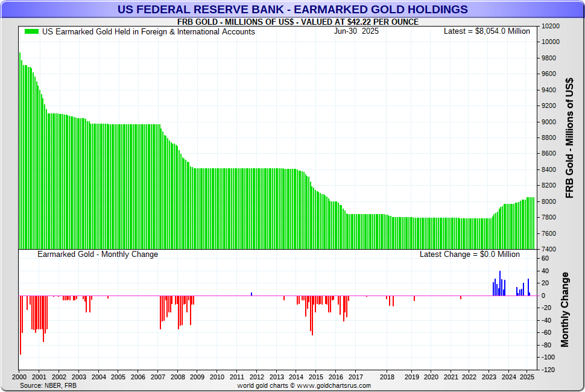Click the 2014 x-axis year label
The width and height of the screenshot is (585, 392).
tap(296, 377)
